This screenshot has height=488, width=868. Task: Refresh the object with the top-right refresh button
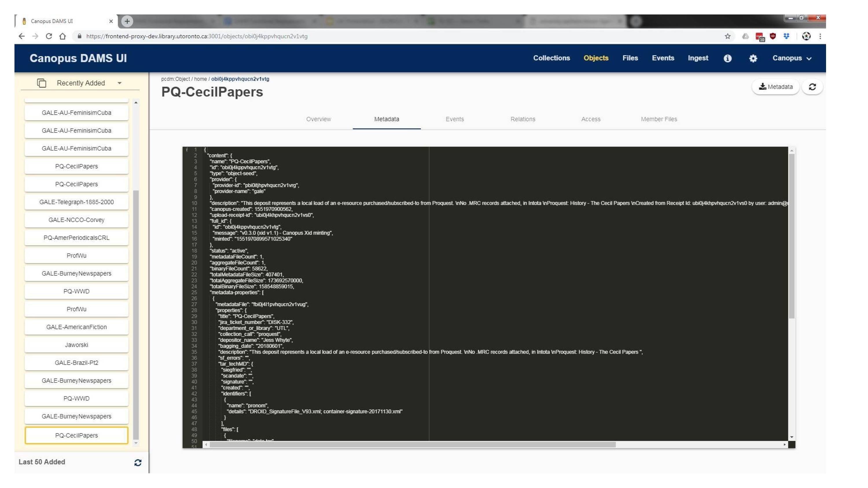click(812, 87)
